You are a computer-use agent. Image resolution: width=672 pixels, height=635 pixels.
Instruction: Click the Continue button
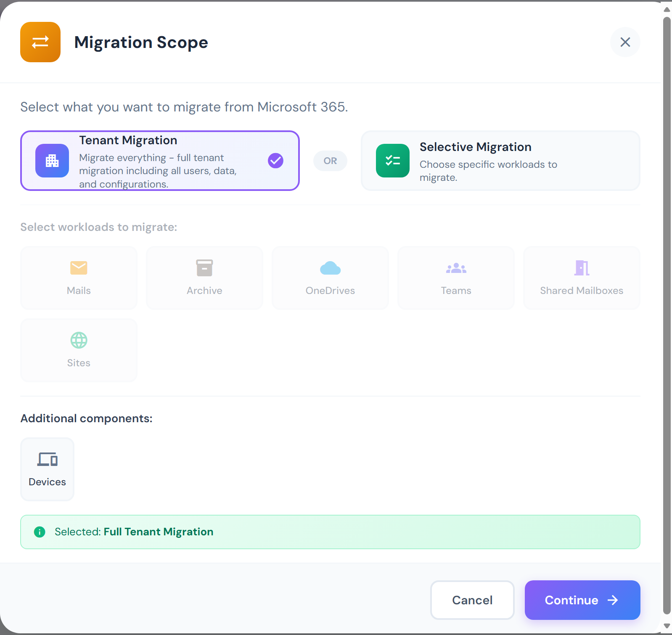[x=582, y=600]
